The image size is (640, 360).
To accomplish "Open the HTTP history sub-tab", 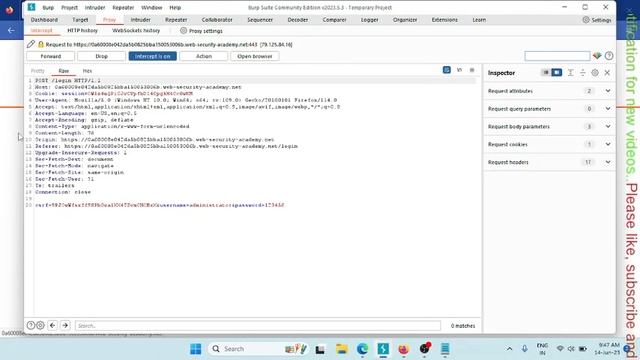I will pos(82,31).
